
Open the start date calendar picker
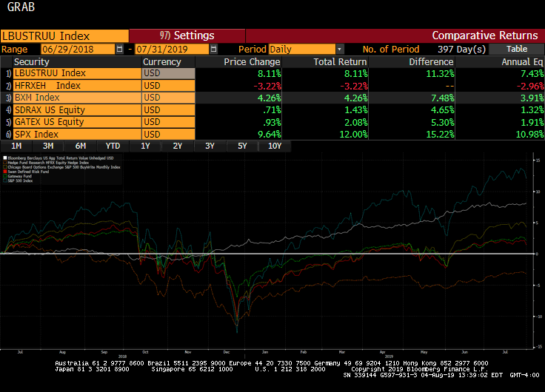[119, 49]
